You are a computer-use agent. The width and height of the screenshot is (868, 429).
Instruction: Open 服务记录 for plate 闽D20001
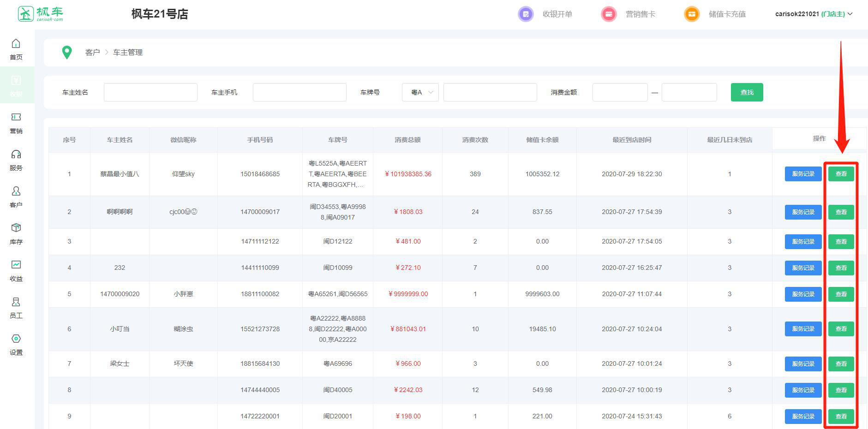[803, 417]
